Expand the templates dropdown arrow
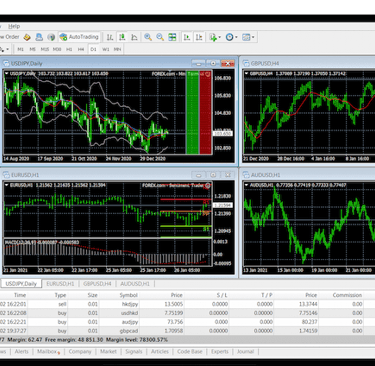The height and width of the screenshot is (366, 375). click(x=253, y=37)
